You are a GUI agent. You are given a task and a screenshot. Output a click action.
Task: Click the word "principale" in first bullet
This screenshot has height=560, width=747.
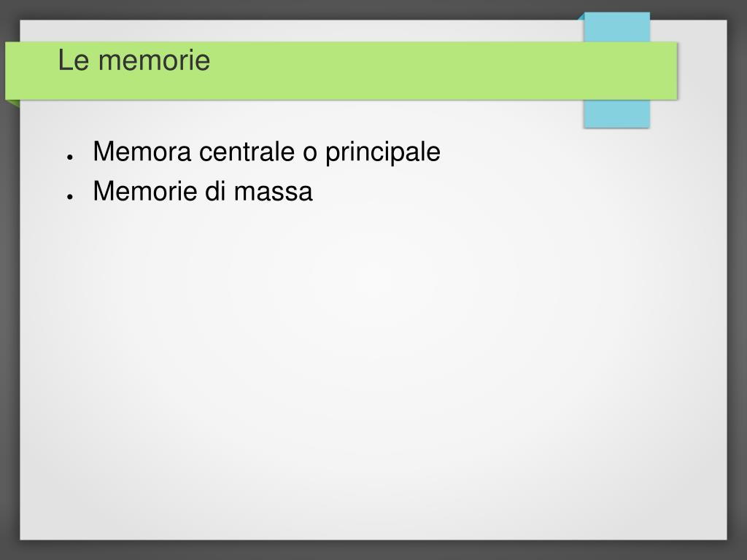point(382,152)
